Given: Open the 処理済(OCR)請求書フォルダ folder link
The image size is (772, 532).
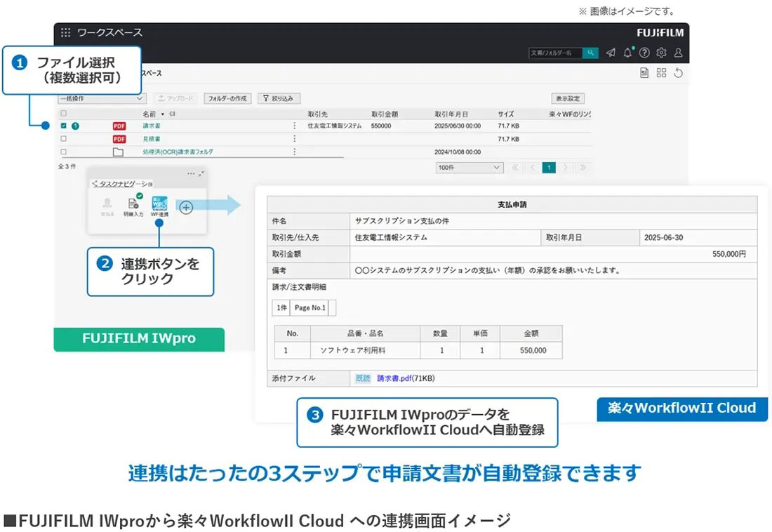Looking at the screenshot, I should click(178, 152).
